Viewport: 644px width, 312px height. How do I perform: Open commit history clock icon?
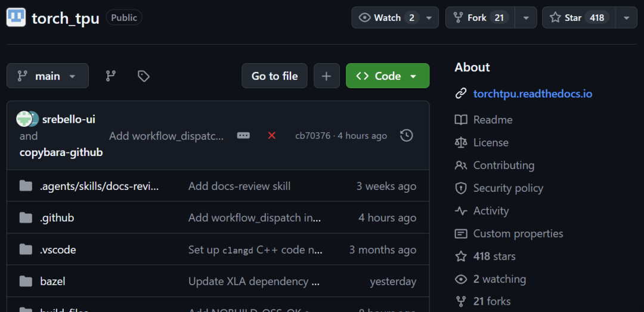(x=407, y=135)
